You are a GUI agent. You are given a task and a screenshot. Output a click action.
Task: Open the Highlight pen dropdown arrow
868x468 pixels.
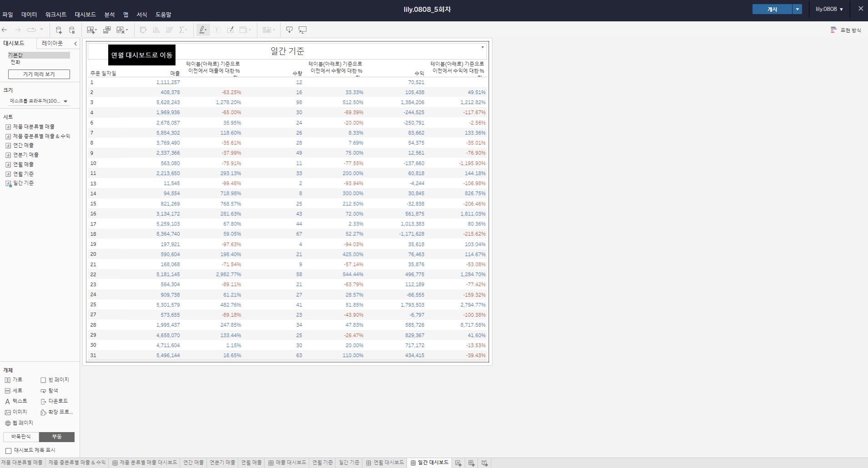[206, 30]
